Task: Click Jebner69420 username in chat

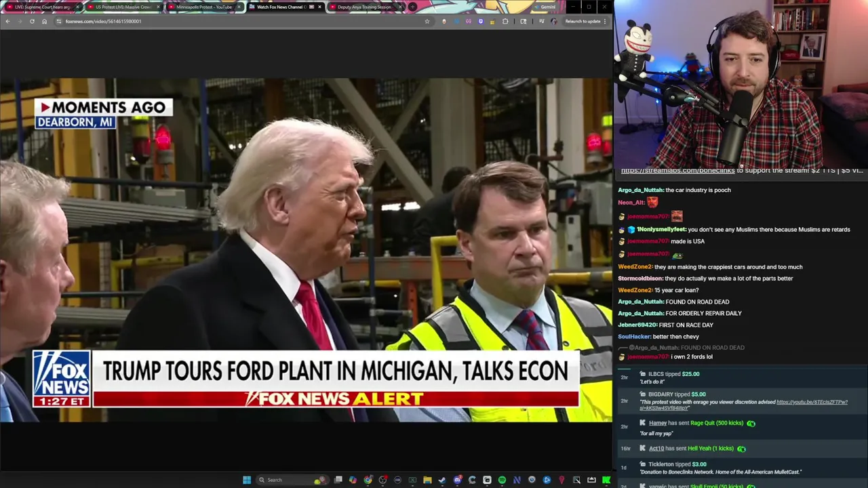Action: [637, 325]
